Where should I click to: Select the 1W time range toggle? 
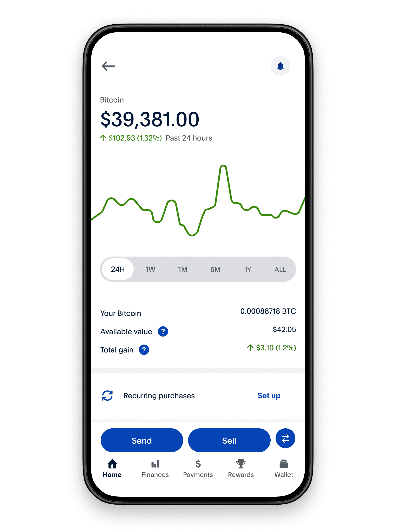coord(151,270)
